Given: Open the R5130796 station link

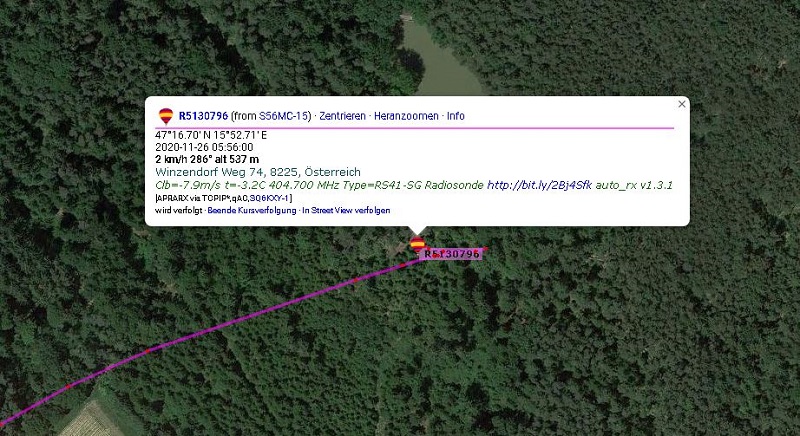Looking at the screenshot, I should pyautogui.click(x=203, y=116).
